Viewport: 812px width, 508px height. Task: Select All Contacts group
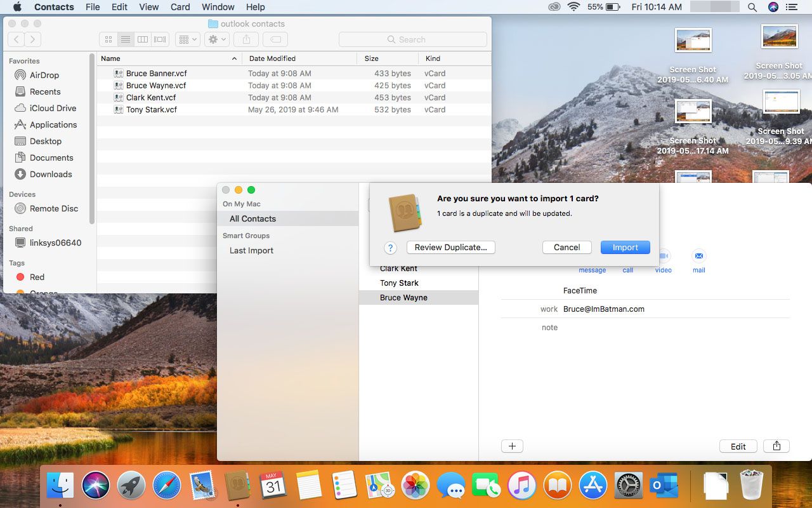[x=288, y=218]
